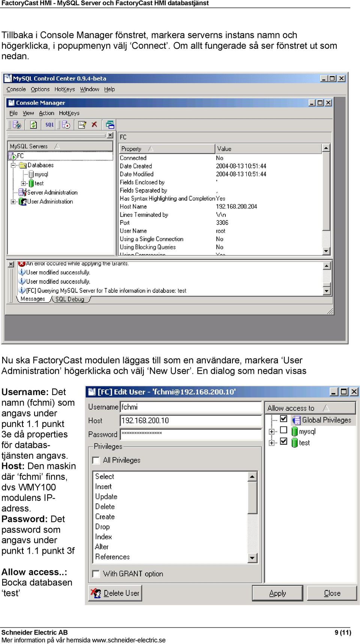The height and width of the screenshot is (644, 360).
Task: Expand the User Administration node
Action: 13,202
